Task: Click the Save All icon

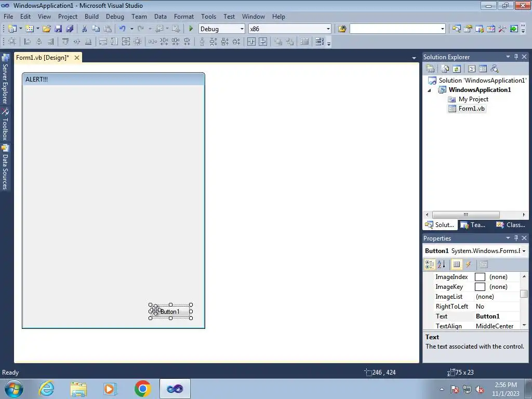Action: tap(70, 29)
